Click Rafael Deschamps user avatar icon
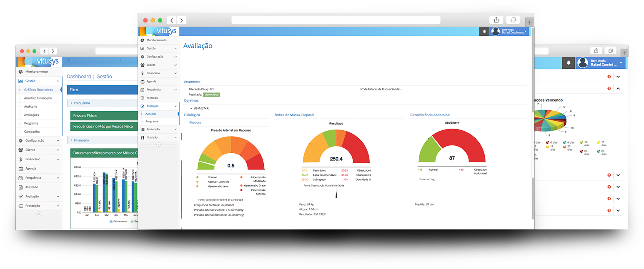This screenshot has height=269, width=644. click(x=496, y=31)
